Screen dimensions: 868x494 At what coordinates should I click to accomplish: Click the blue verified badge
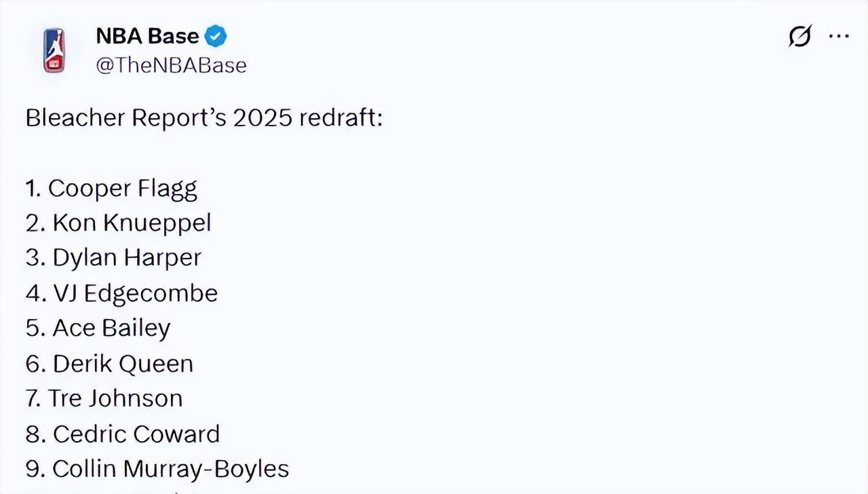tap(216, 36)
